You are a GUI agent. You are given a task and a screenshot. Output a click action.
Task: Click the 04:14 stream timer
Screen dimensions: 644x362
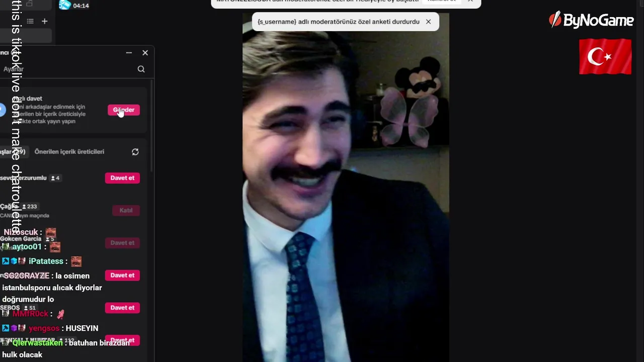pos(81,6)
